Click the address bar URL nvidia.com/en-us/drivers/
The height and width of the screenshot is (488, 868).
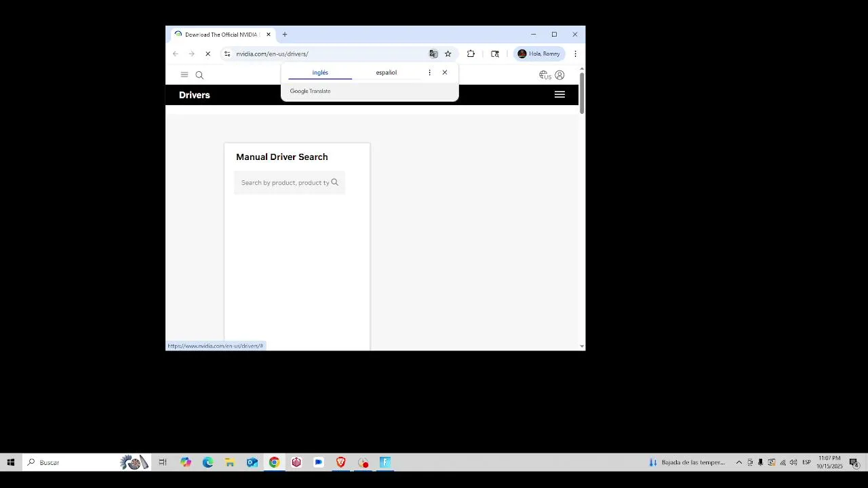click(272, 54)
